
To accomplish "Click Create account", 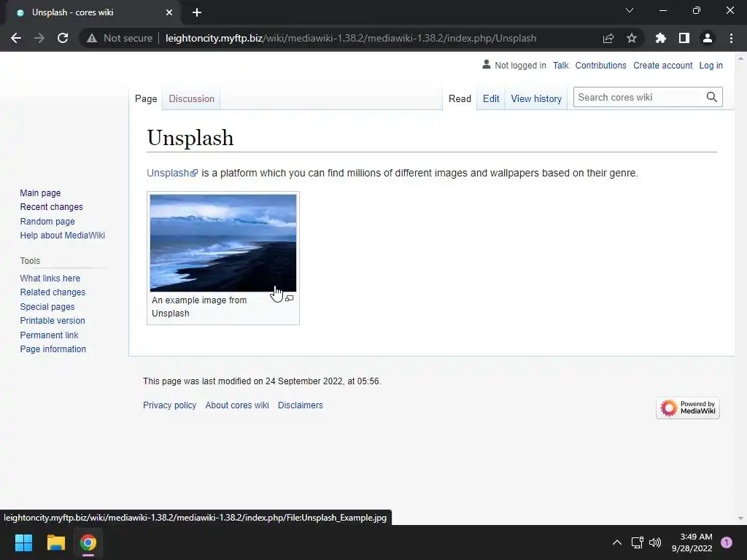I will (662, 65).
